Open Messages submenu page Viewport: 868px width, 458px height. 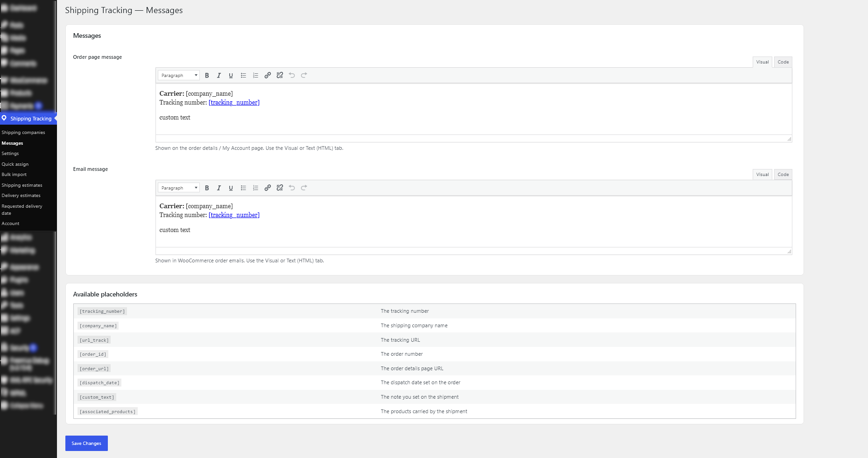pos(12,143)
